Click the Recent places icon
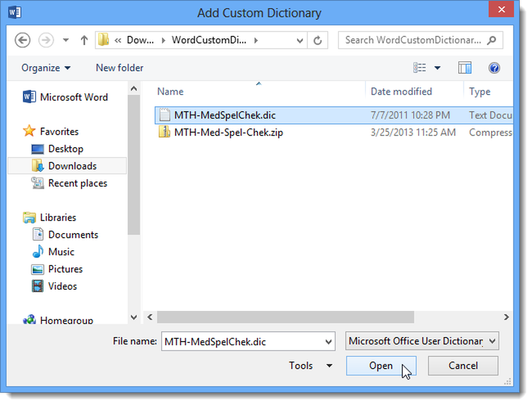532x405 pixels. [x=37, y=183]
